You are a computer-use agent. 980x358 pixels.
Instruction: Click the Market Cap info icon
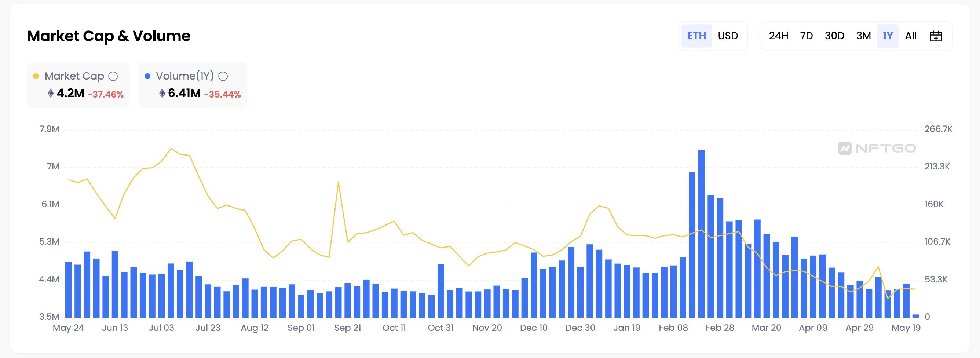pos(113,76)
